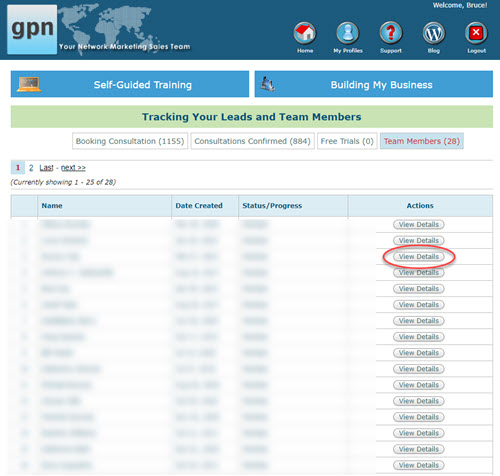Click the red Logout icon
The width and height of the screenshot is (500, 476).
[x=476, y=33]
